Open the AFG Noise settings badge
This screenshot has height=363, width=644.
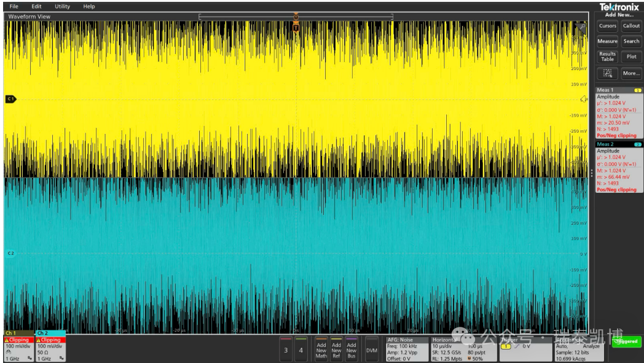[406, 348]
